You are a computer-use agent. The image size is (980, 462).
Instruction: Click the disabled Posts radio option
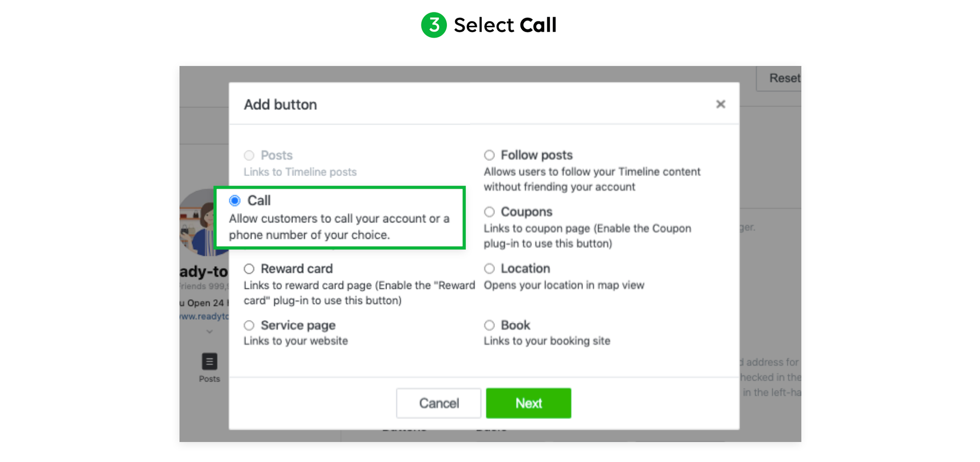249,155
